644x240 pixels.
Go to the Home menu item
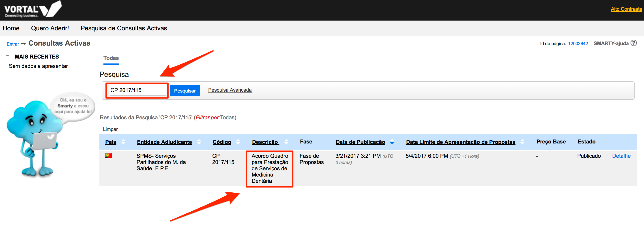click(11, 28)
